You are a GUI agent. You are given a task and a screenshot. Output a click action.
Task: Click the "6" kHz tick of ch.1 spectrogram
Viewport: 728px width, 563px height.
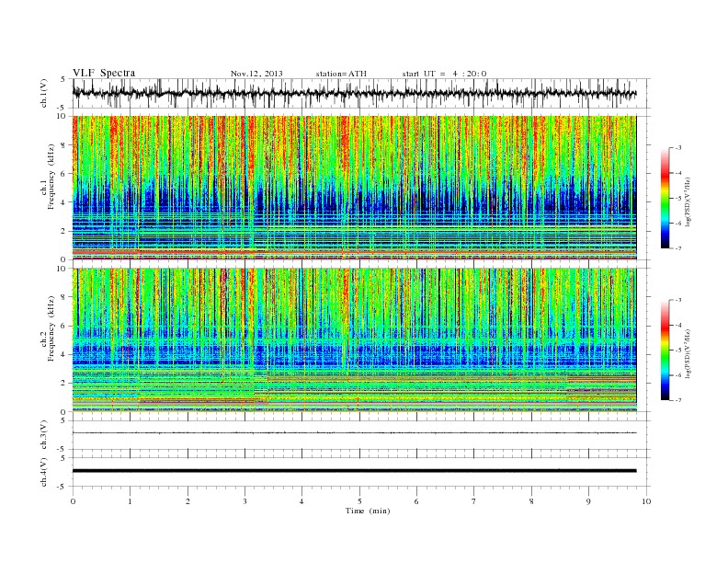coord(63,174)
